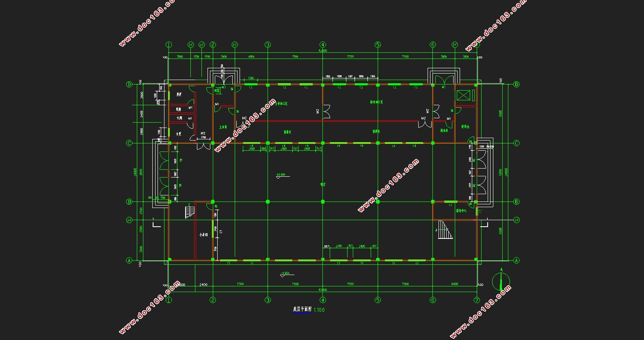644x340 pixels.
Task: Select the 小卖部 room label
Action: 203,235
